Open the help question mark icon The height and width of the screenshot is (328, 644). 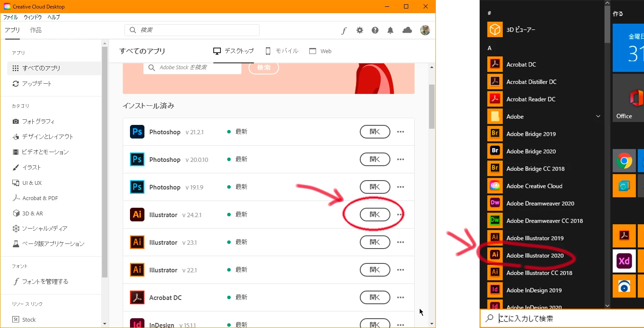[375, 30]
